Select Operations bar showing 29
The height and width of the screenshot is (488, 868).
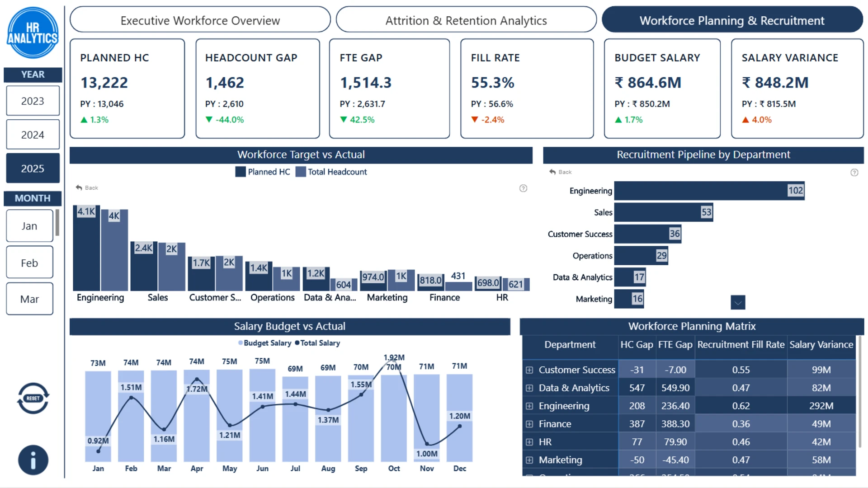point(641,256)
